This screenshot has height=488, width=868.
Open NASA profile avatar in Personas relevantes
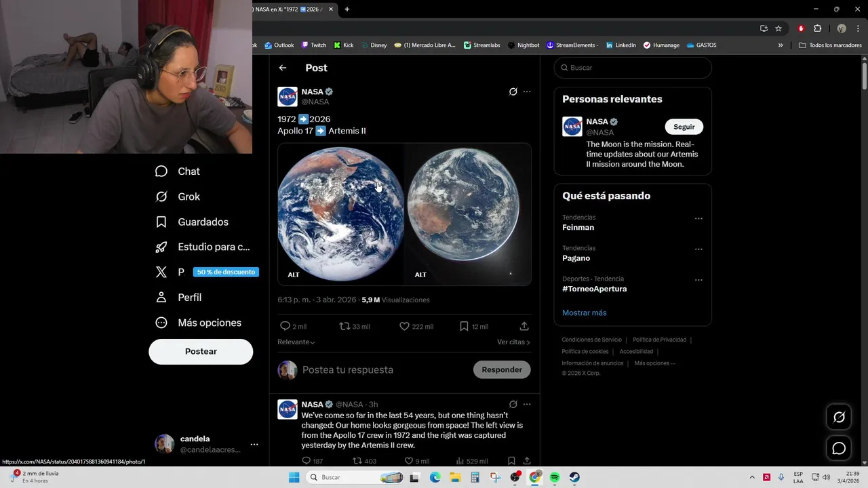coord(572,127)
